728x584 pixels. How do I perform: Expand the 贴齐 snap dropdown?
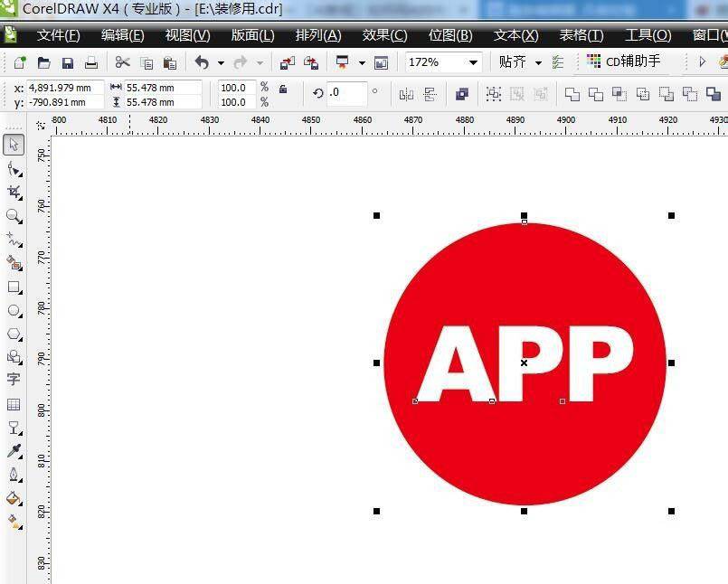[538, 62]
